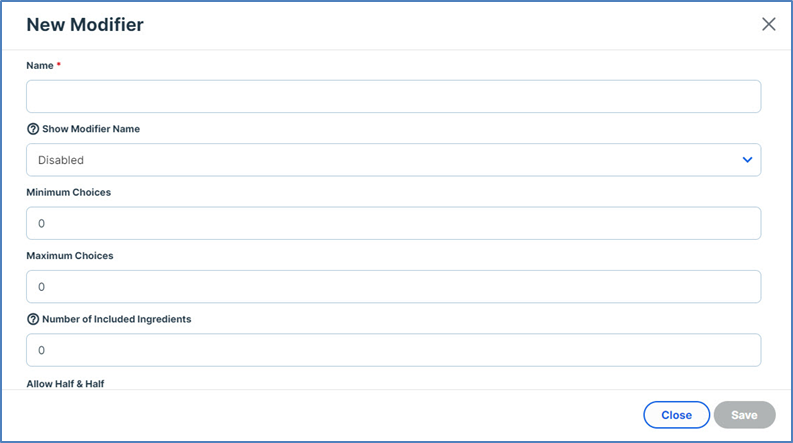
Task: Click the 'Minimum Choices' label
Action: pos(68,192)
